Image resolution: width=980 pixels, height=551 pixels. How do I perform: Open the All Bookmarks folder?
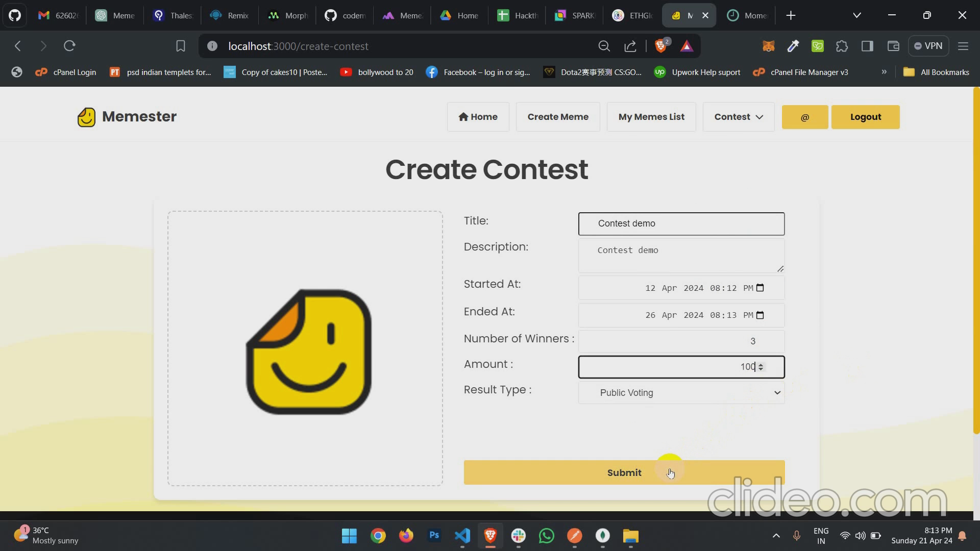[x=936, y=72]
